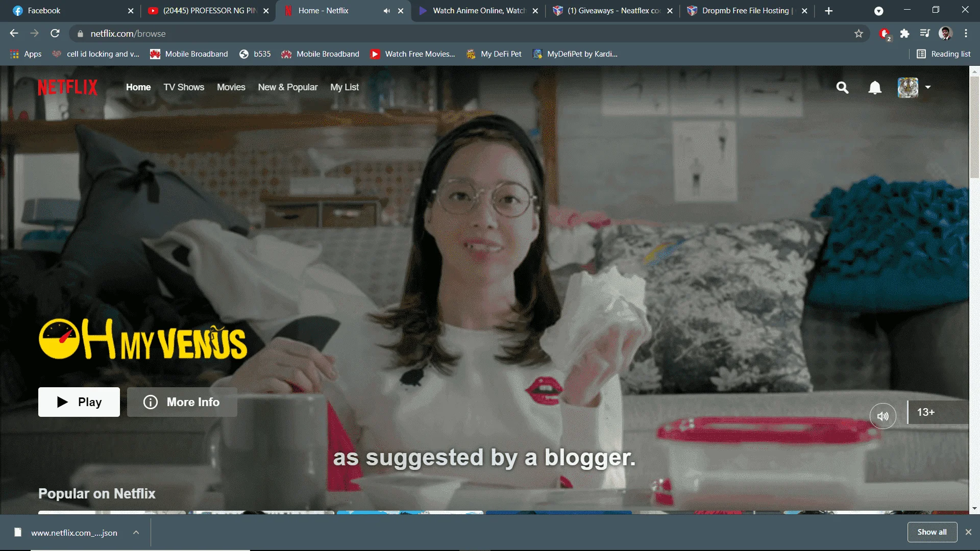Close the Home - Netflix tab
This screenshot has width=980, height=551.
pyautogui.click(x=401, y=11)
